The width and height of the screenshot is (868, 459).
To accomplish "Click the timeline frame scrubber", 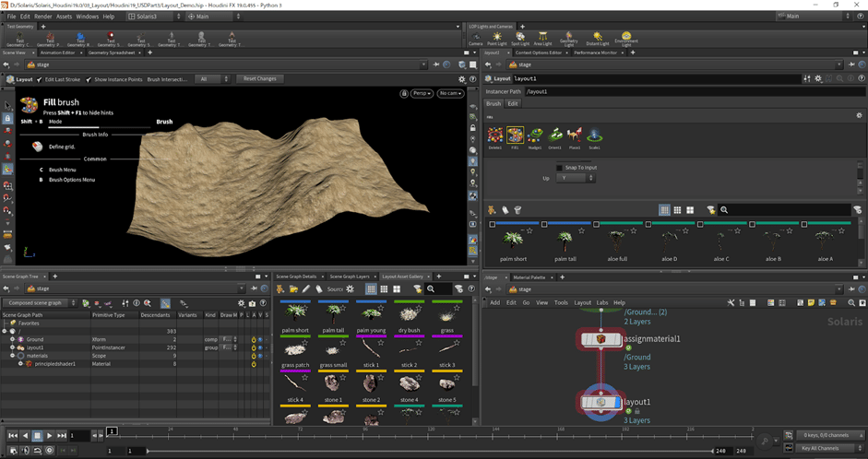I will (112, 430).
